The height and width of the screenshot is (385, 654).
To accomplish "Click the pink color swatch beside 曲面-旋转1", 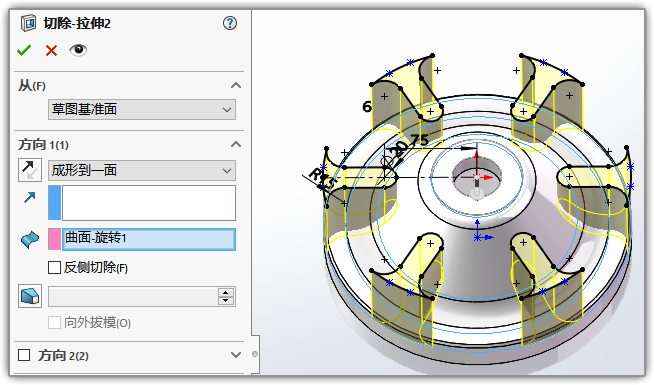I will [x=55, y=239].
